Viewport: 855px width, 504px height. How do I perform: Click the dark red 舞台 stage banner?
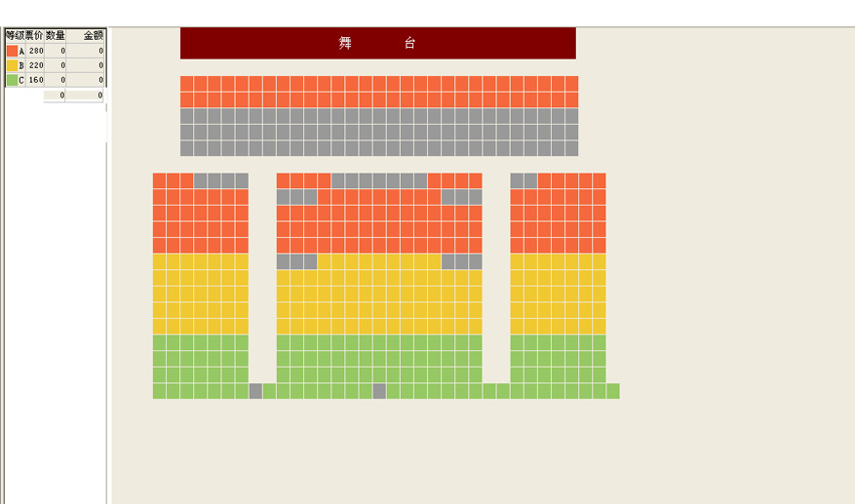(378, 43)
